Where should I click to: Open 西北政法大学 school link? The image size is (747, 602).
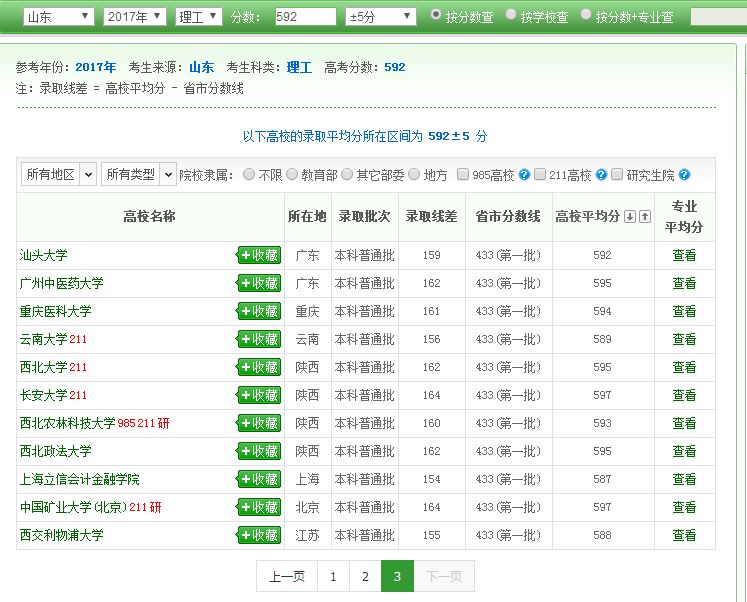pos(55,451)
